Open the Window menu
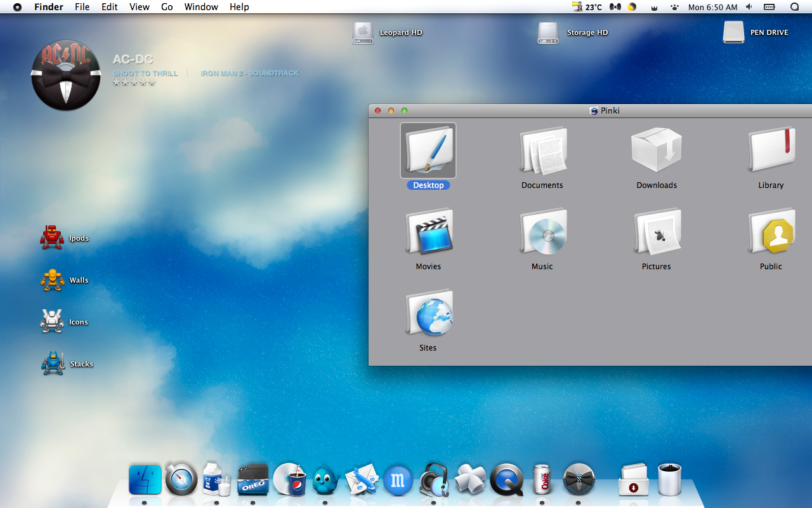 click(x=201, y=7)
